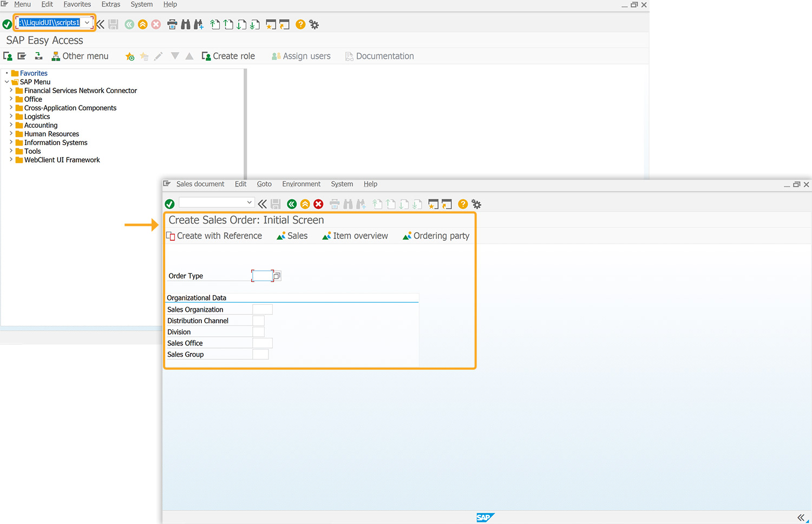
Task: Click New Session icon in Sales Order toolbar
Action: click(433, 204)
